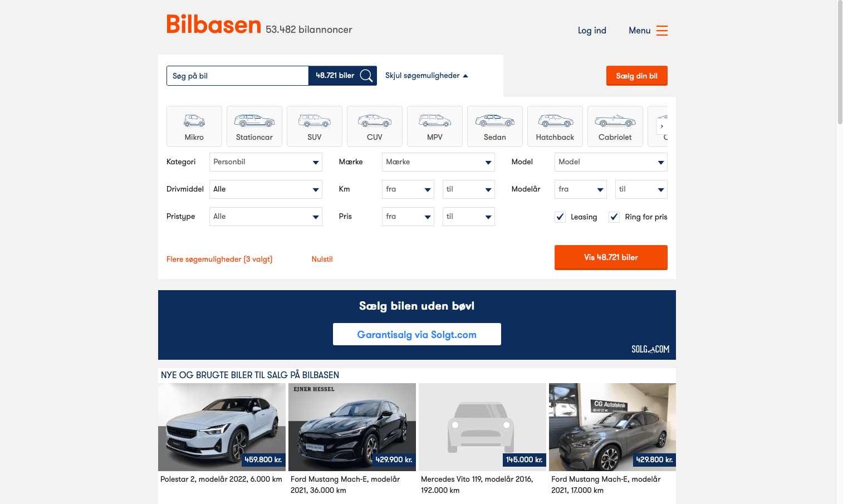Pick the MPV body type
Image resolution: width=843 pixels, height=504 pixels.
click(434, 126)
